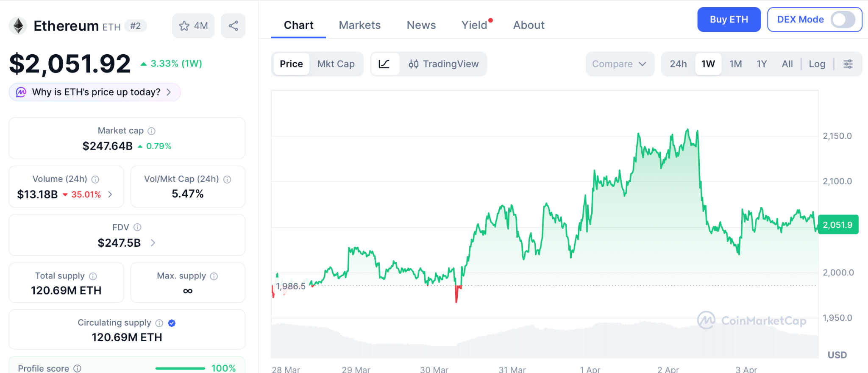The width and height of the screenshot is (868, 373).
Task: Click the Profile score progress bar
Action: [180, 368]
